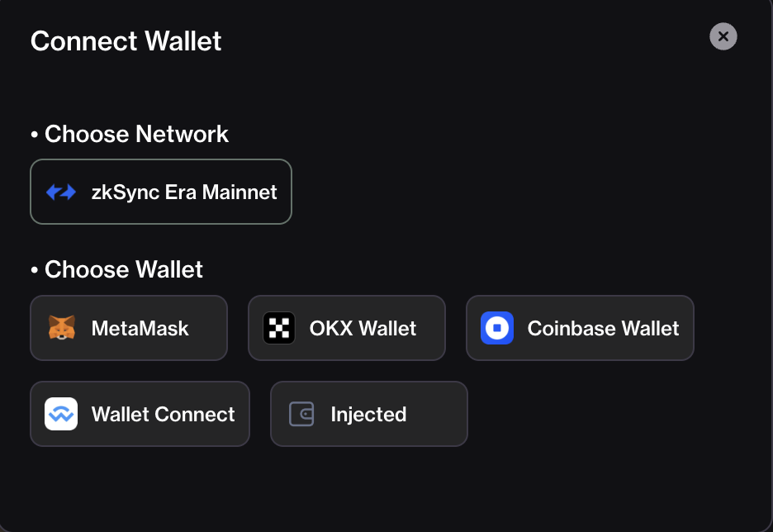
Task: Click the Connect Wallet dialog title
Action: (x=126, y=41)
